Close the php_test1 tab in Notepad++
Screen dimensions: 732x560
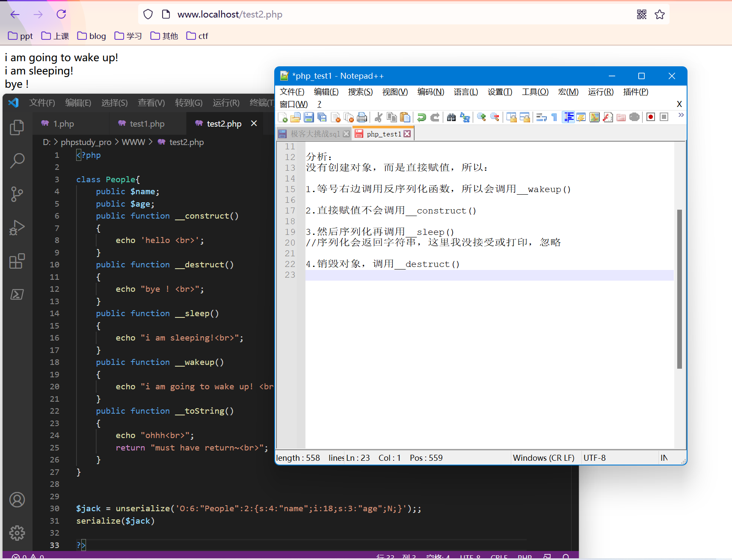tap(407, 134)
